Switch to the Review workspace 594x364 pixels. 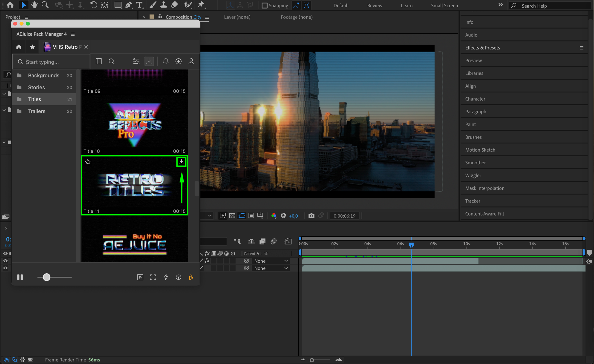click(374, 6)
